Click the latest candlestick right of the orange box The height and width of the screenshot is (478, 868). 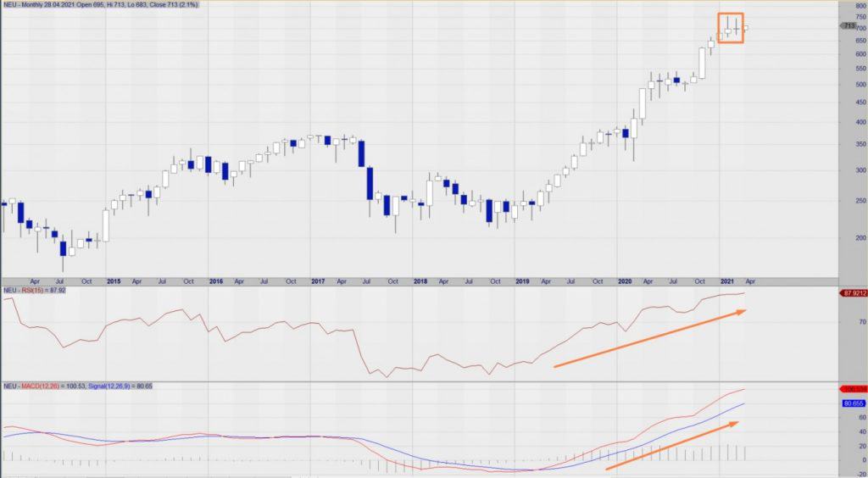pos(747,28)
